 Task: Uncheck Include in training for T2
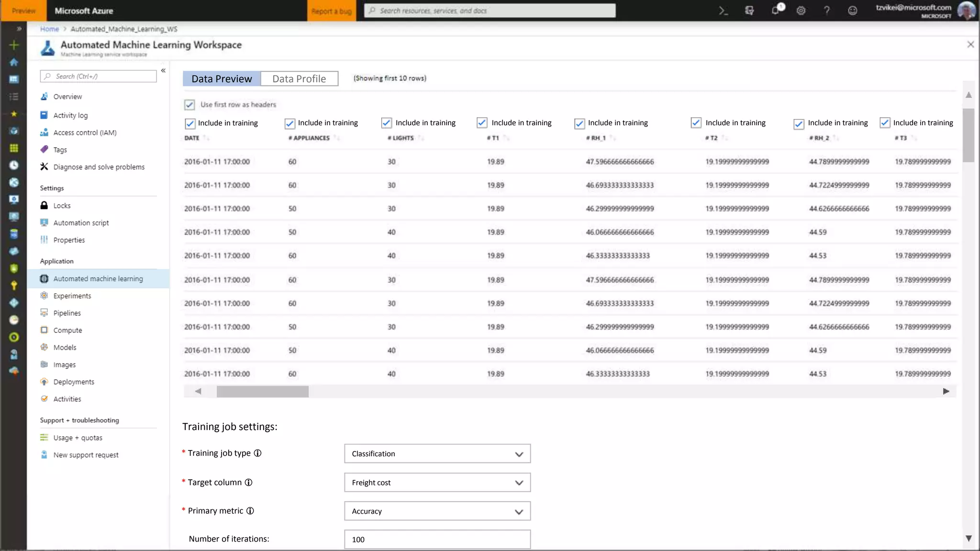pos(696,123)
